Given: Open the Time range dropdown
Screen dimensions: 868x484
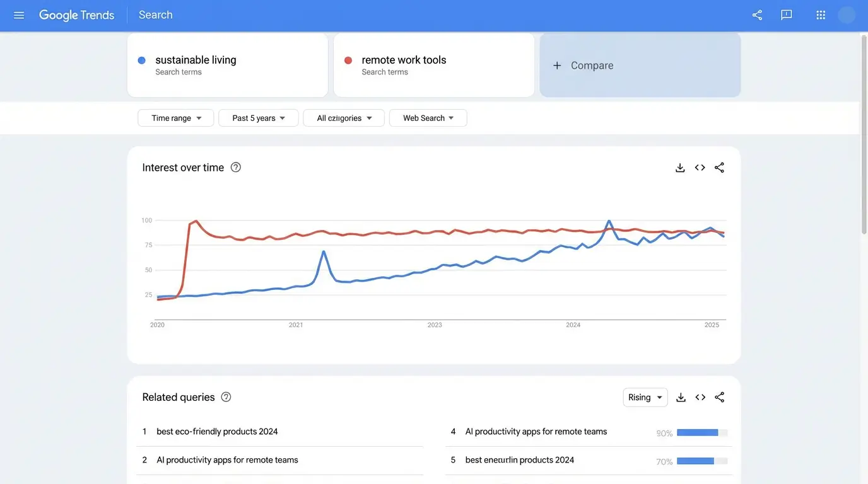Looking at the screenshot, I should click(175, 117).
